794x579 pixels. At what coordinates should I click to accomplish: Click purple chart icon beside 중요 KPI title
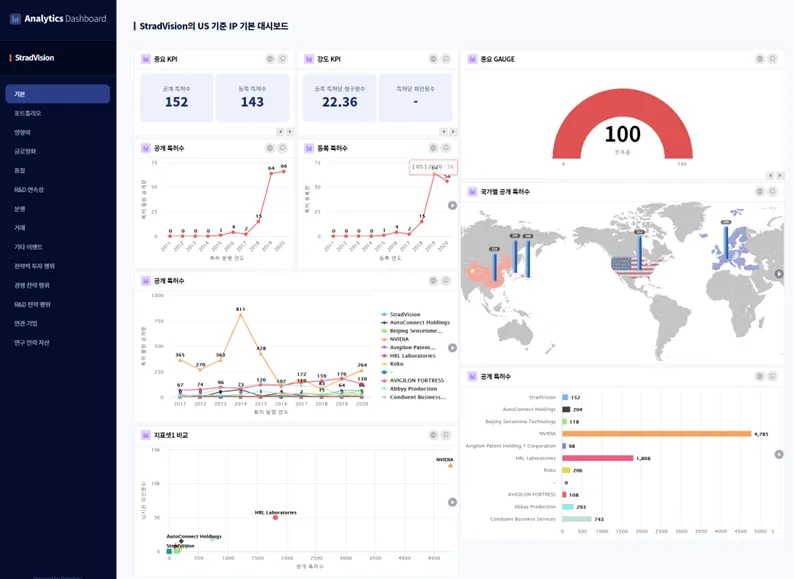coord(146,59)
